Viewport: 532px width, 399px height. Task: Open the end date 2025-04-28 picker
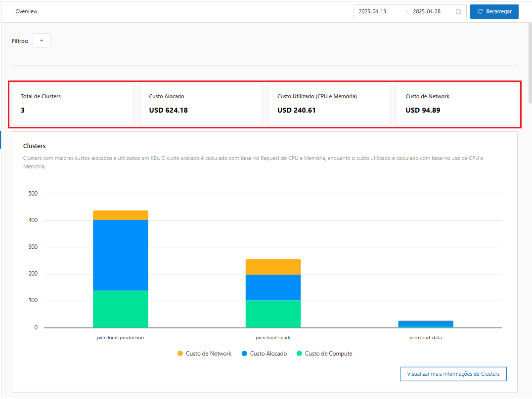pyautogui.click(x=427, y=11)
